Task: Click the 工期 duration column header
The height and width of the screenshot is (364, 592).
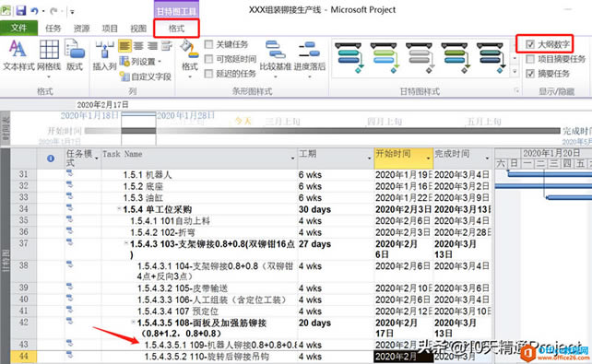Action: pyautogui.click(x=335, y=159)
